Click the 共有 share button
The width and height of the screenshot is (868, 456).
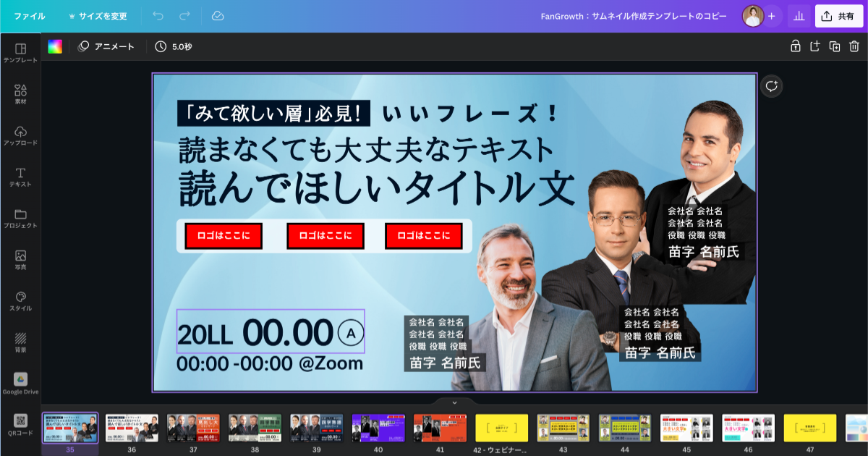(839, 16)
